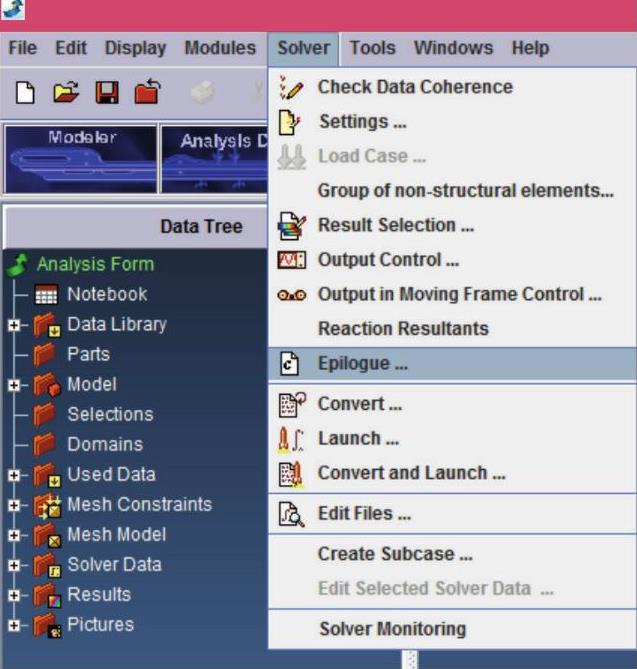Viewport: 637px width, 669px height.
Task: Choose Convert and Launch option
Action: (411, 473)
